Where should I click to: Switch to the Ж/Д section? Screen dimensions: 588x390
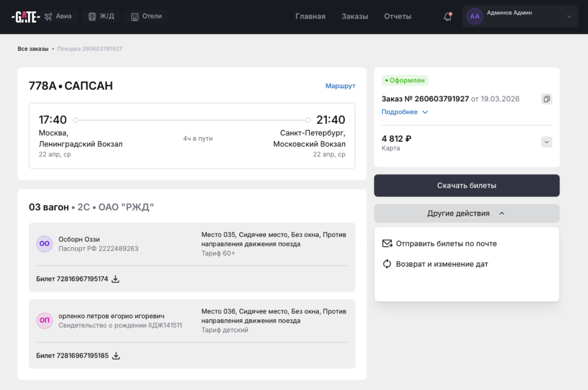coord(101,16)
